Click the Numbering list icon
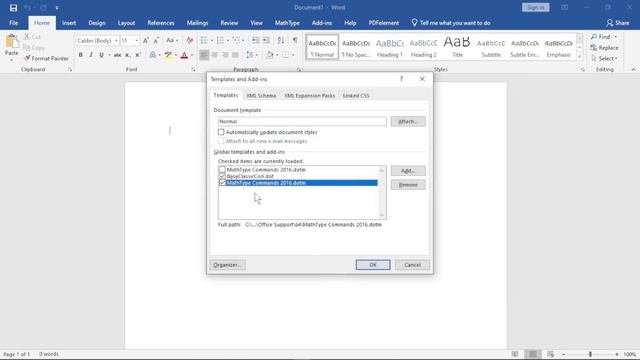This screenshot has width=640, height=360. pos(220,40)
